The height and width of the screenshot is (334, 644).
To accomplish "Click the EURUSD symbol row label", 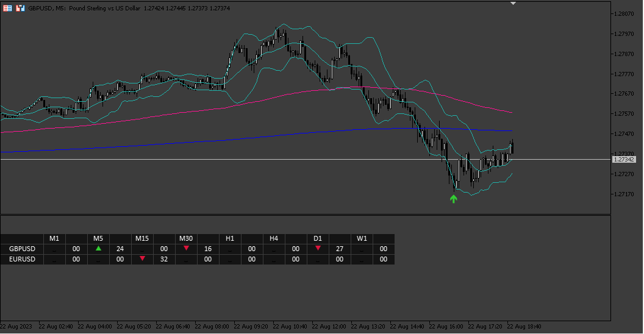I will tap(22, 259).
